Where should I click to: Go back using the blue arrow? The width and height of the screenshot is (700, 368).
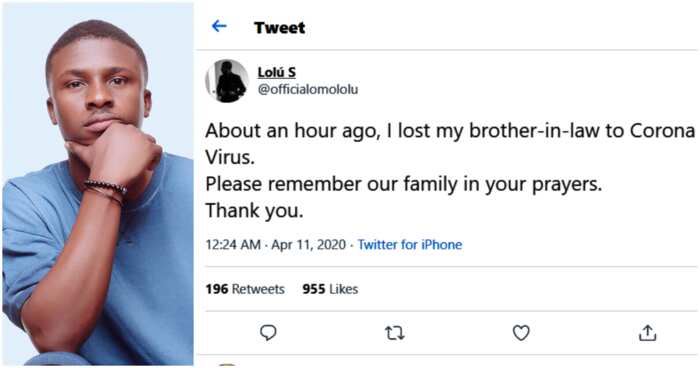tap(219, 26)
